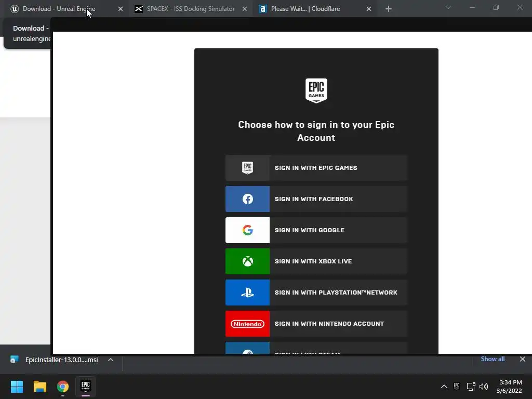Click the heading 'Choose how to sign in'
The image size is (532, 399).
tap(316, 131)
